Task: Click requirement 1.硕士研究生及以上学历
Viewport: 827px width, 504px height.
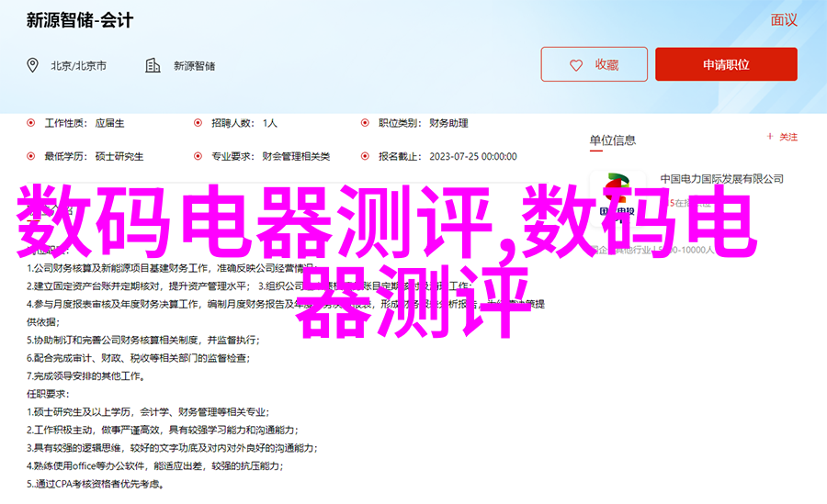Action: tap(148, 412)
